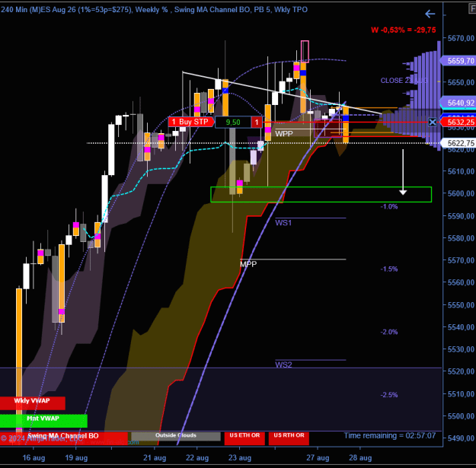Click the -1.5% weekly level label

pos(389,269)
